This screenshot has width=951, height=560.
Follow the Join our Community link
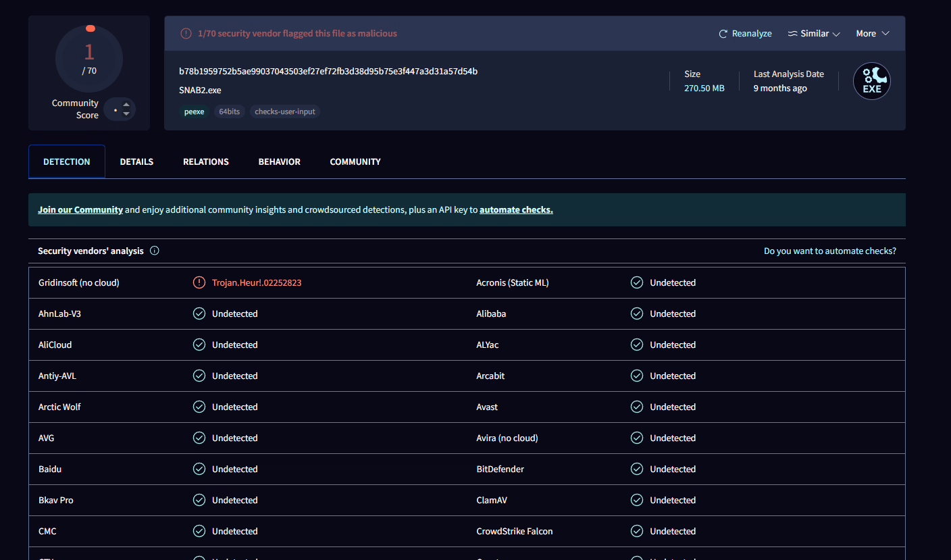[80, 209]
